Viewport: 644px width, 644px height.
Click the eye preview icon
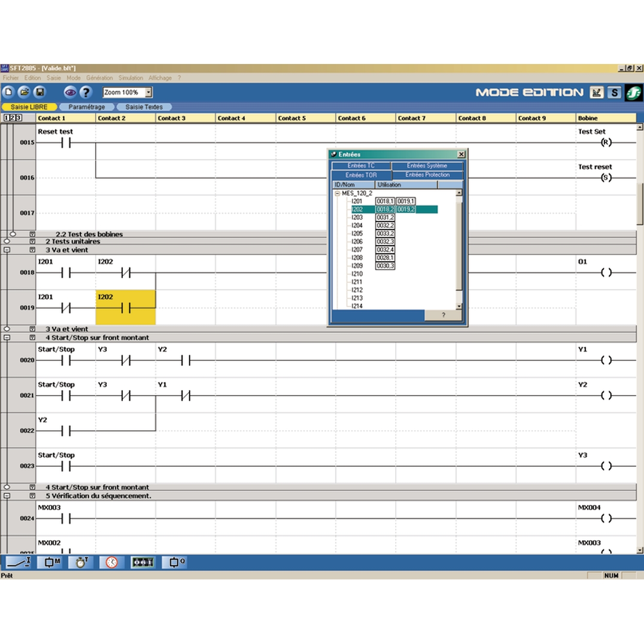point(70,92)
